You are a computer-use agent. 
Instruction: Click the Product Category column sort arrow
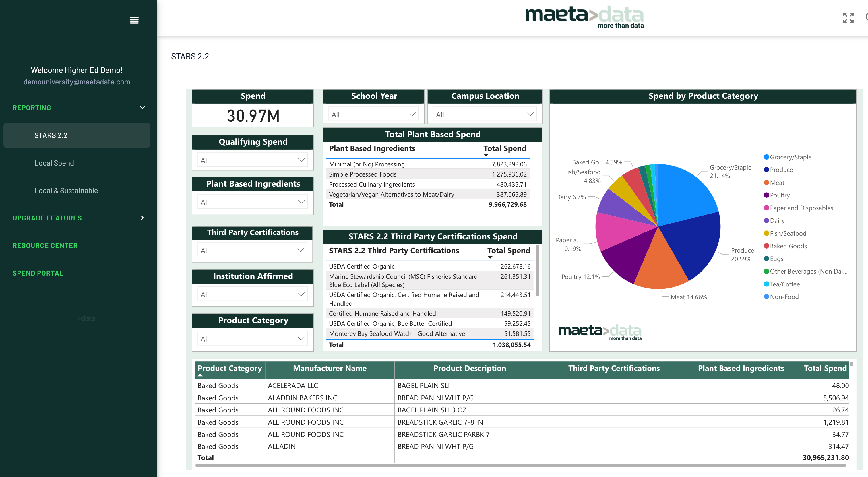pyautogui.click(x=200, y=375)
